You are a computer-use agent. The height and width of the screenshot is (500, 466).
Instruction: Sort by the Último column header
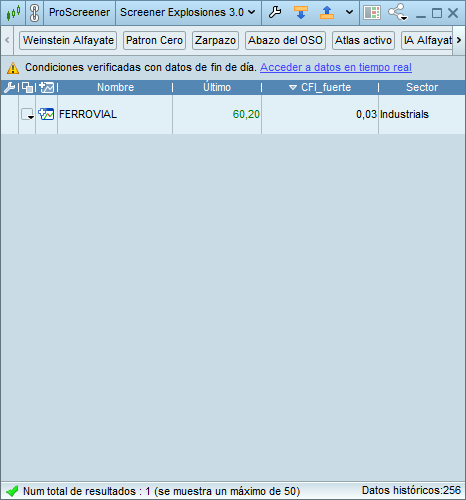(x=217, y=87)
